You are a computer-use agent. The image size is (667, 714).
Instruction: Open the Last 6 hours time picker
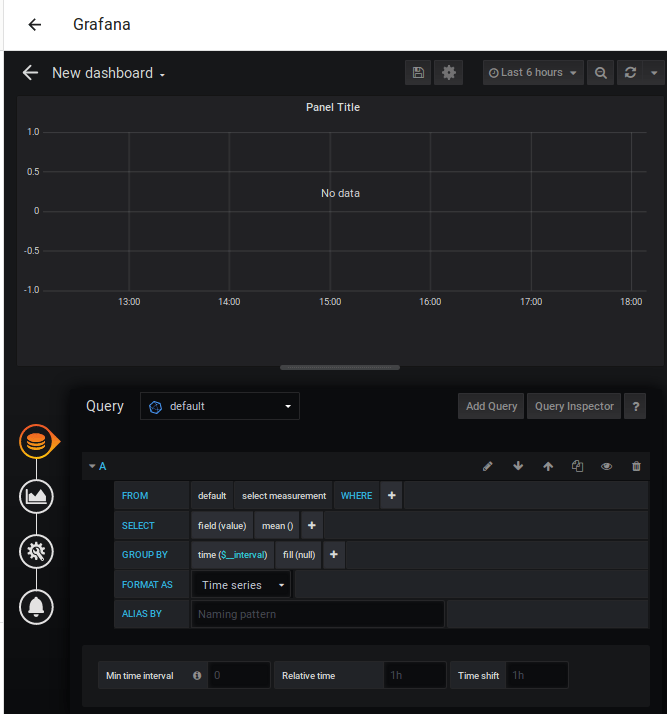533,73
